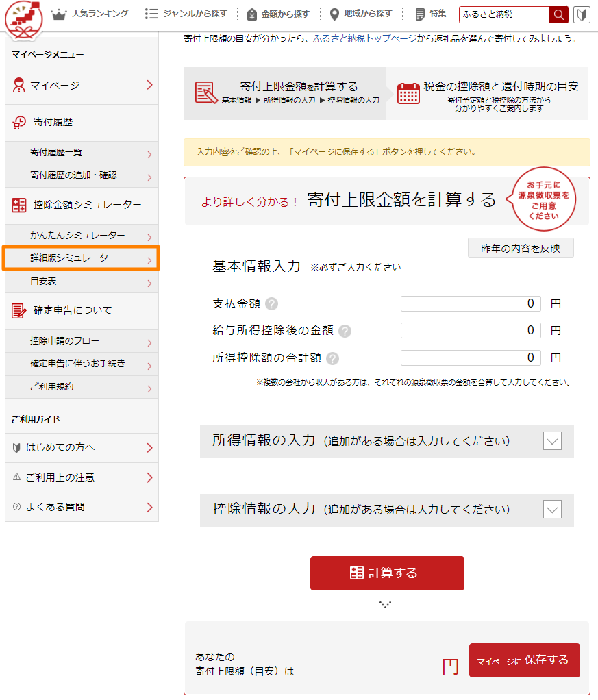Screen dimensions: 598x700
Task: Click the document icon beside 特集
Action: (x=420, y=14)
